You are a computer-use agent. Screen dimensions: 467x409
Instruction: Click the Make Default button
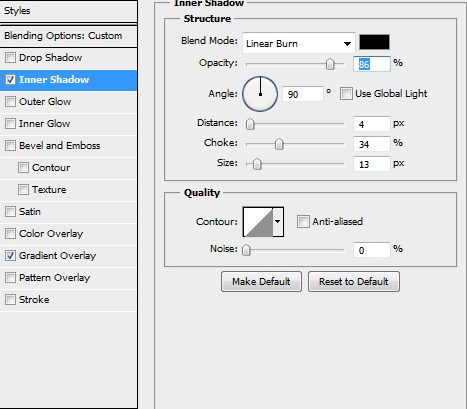click(x=261, y=282)
